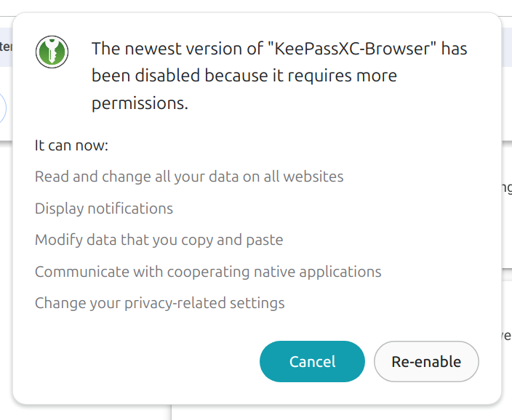Screen dimensions: 512x420
Task: Click the white browser strip above the dialog
Action: point(256,6)
